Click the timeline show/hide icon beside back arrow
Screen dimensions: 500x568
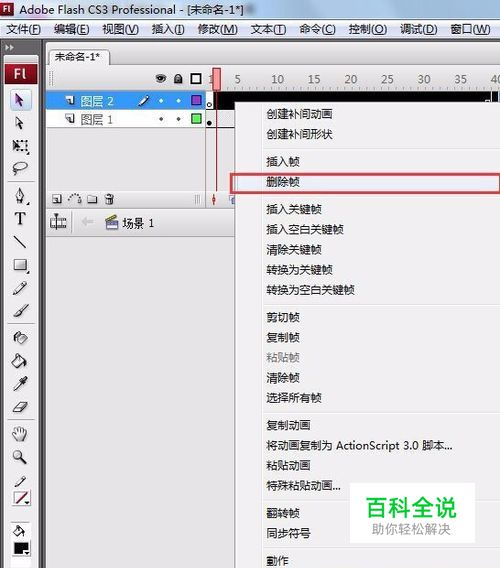tap(58, 222)
